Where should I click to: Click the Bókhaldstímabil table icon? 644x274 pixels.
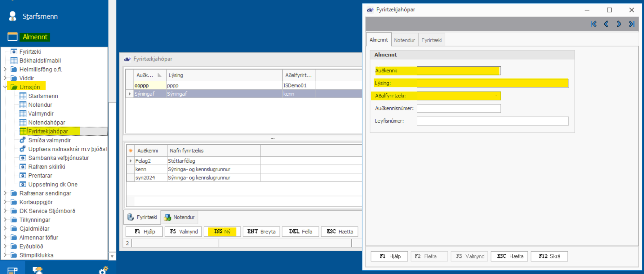tap(14, 61)
